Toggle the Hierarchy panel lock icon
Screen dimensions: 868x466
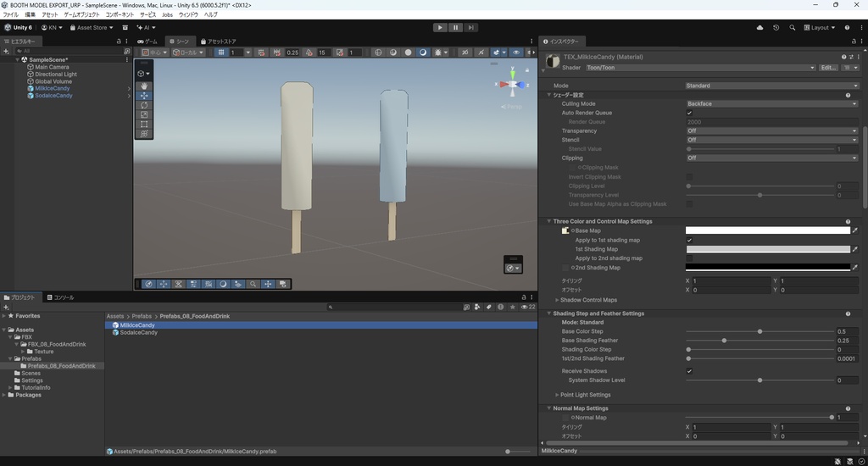pyautogui.click(x=119, y=42)
